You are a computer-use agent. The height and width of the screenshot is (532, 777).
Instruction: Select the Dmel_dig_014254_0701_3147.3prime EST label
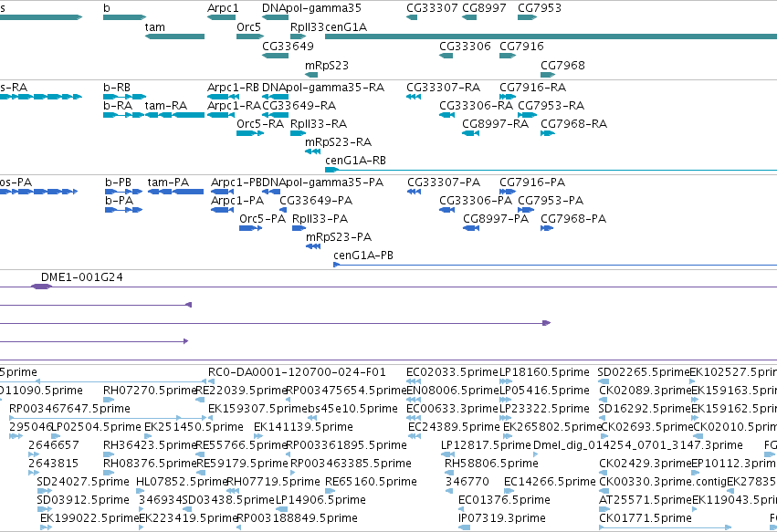[x=637, y=445]
